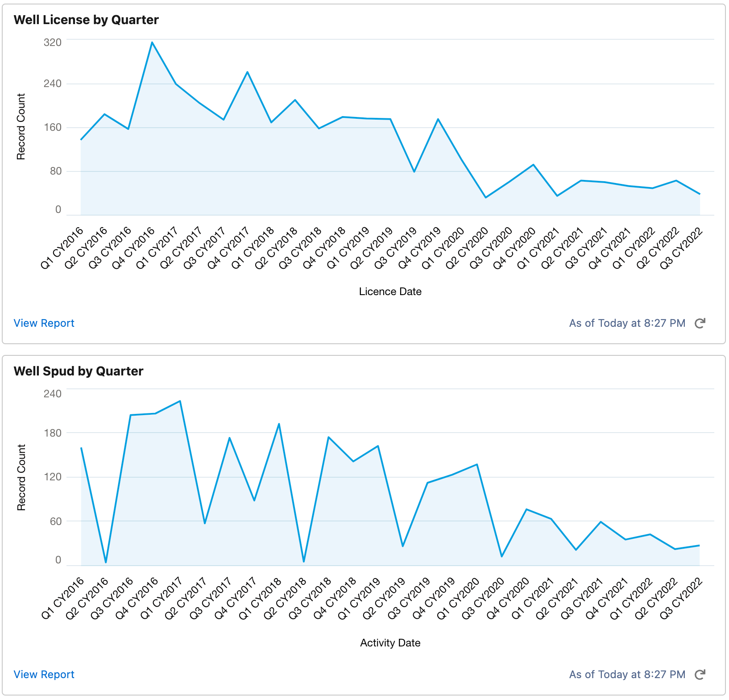Screen dimensions: 729x700
Task: Click the Q4 CY2016 peak in License chart
Action: pos(152,42)
